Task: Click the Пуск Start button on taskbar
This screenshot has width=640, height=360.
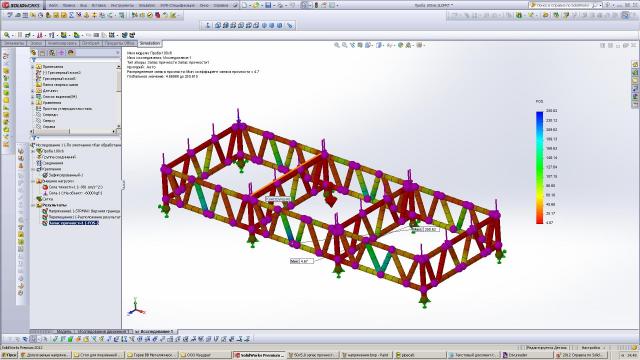Action: (9, 355)
